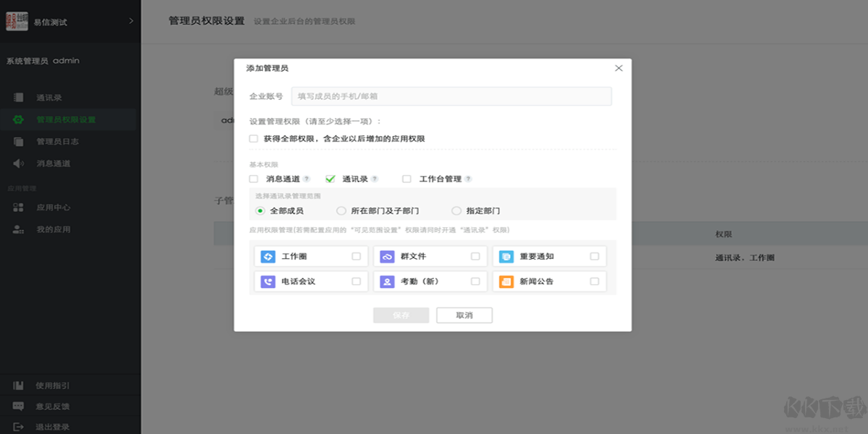Click the 企业账号 input field
Screen dimensions: 868x434
click(451, 95)
